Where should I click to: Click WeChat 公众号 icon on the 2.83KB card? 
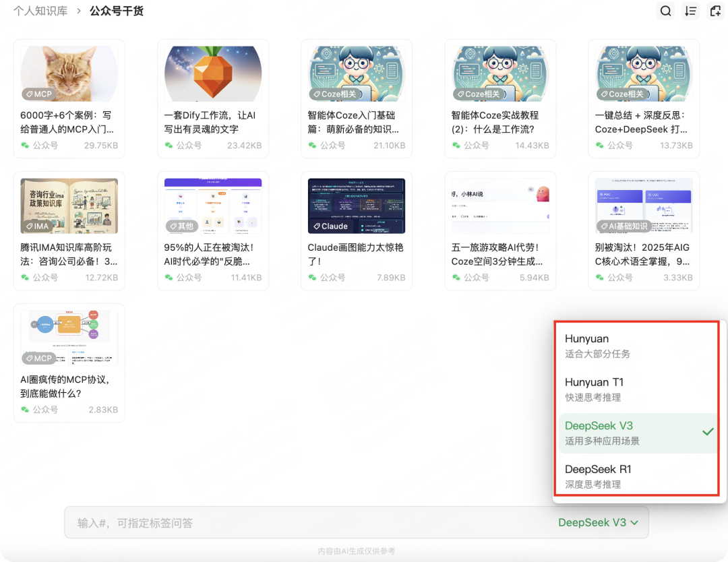[25, 409]
